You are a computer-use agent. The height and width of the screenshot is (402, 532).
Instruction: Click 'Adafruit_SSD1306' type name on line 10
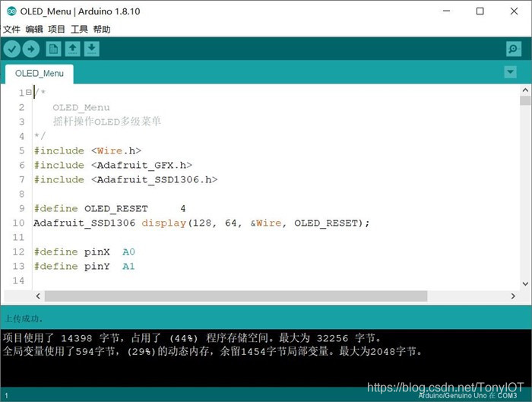(x=84, y=223)
